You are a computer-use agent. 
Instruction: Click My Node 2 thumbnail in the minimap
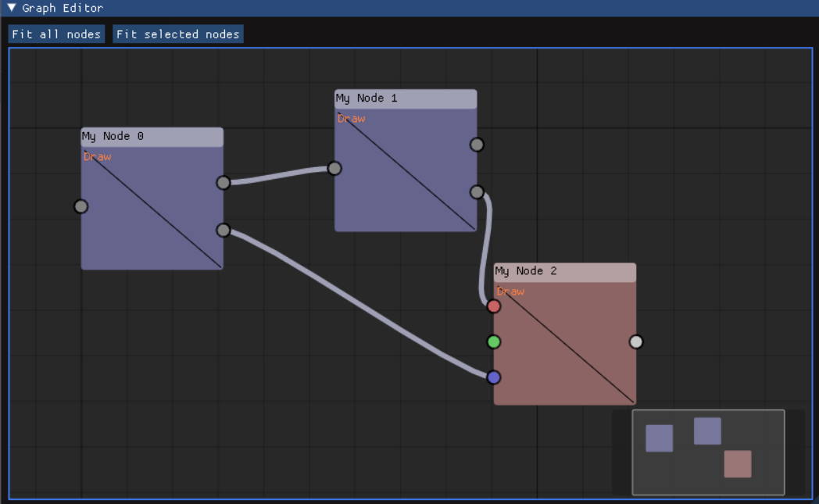click(739, 464)
